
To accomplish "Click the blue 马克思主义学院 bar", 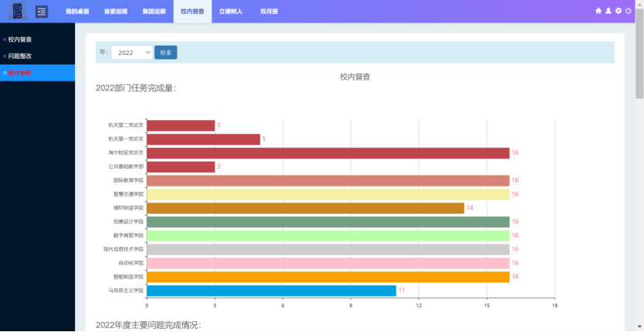I will 270,291.
